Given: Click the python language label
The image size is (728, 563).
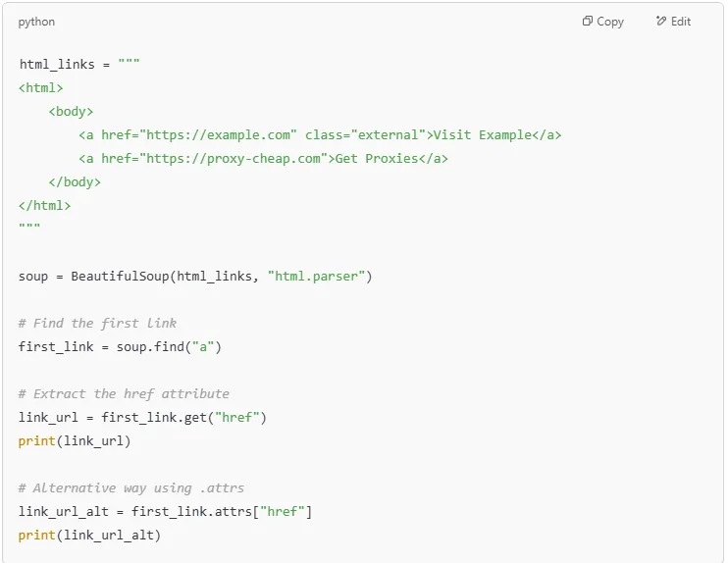Looking at the screenshot, I should (x=36, y=22).
